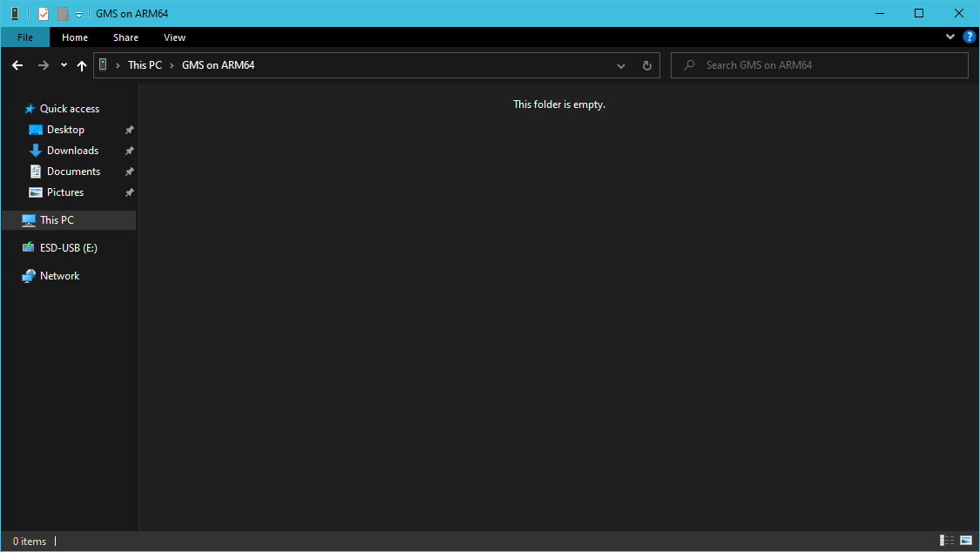Click This PC in the address breadcrumb
980x552 pixels.
coord(145,65)
